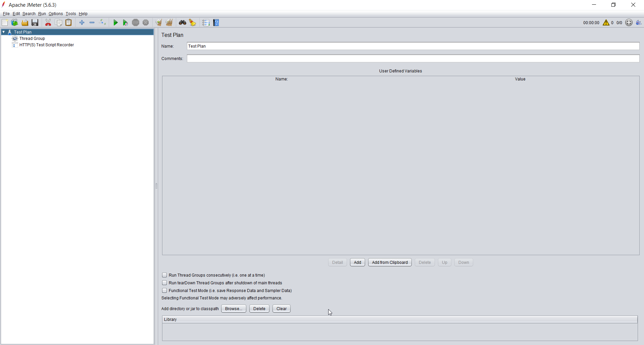The image size is (644, 345).
Task: Click the yellow warning log viewer icon
Action: click(x=606, y=23)
